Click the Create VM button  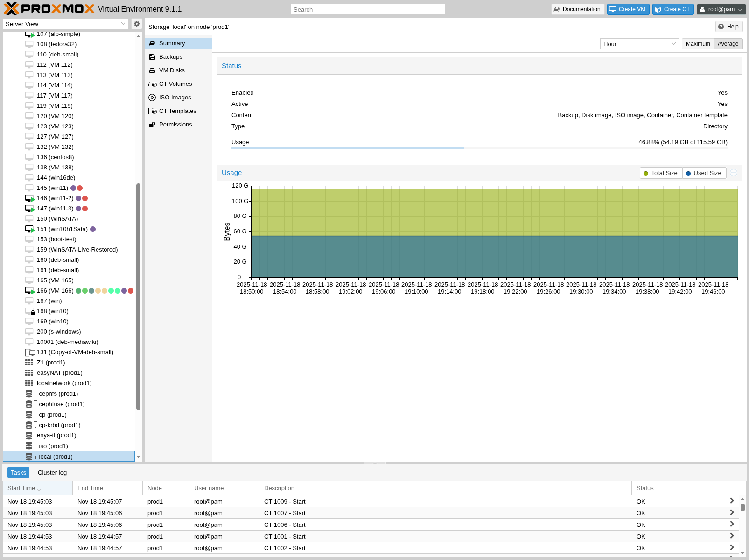pyautogui.click(x=628, y=9)
